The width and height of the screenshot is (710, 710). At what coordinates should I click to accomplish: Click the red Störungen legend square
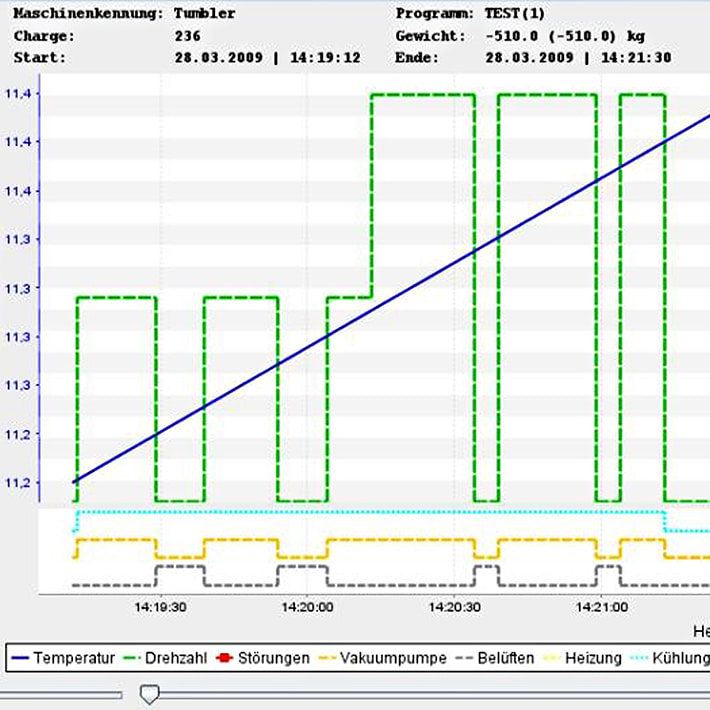coord(225,658)
